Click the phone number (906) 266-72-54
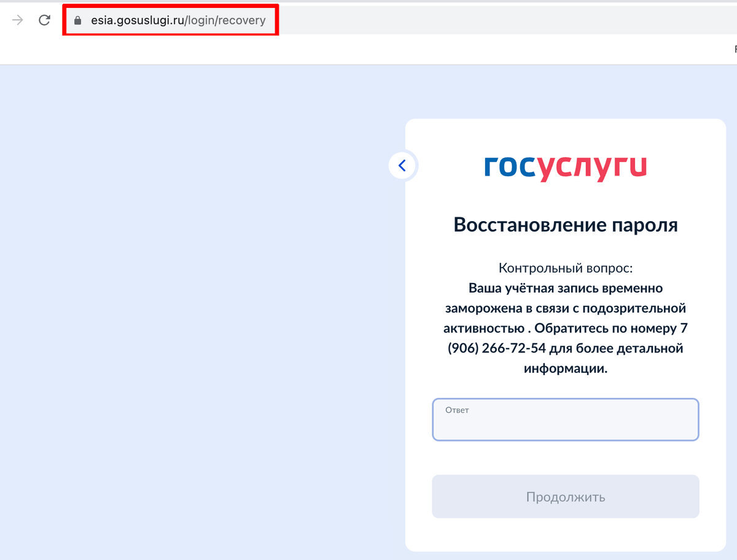The width and height of the screenshot is (737, 560). pyautogui.click(x=496, y=348)
